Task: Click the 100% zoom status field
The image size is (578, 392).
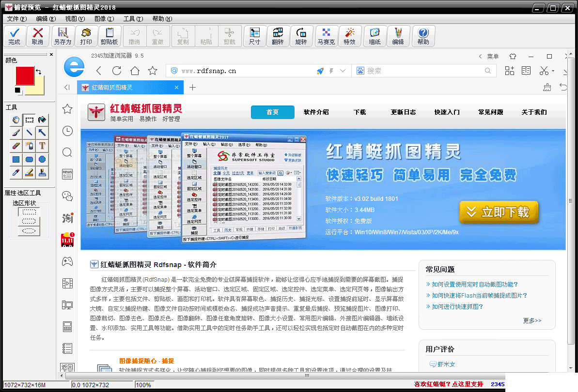Action: (143, 385)
